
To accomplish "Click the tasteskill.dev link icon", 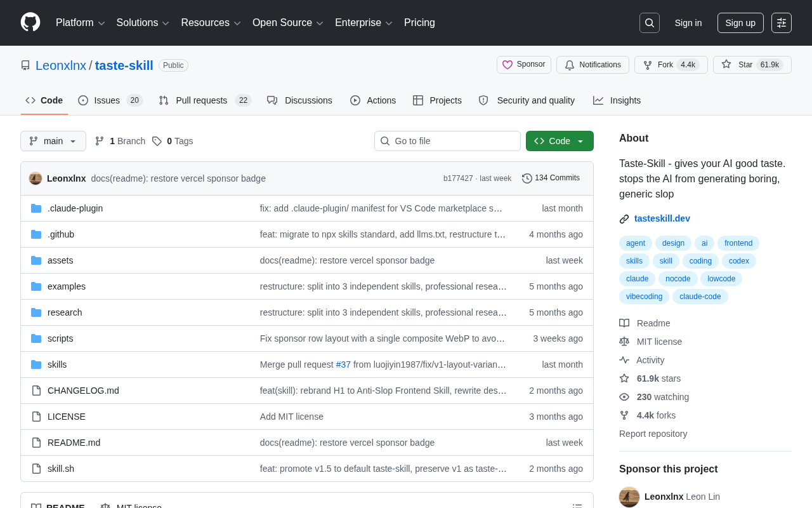I will 624,219.
